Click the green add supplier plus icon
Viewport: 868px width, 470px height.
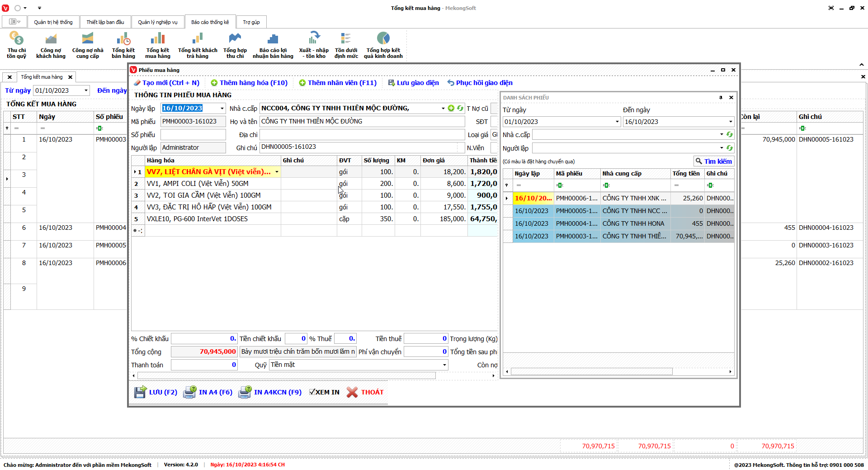[x=451, y=108]
